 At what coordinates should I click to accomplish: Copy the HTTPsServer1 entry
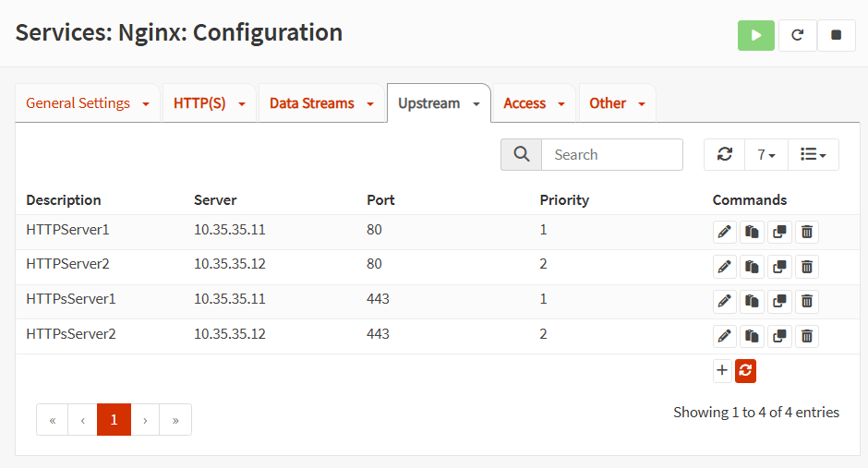(x=752, y=301)
